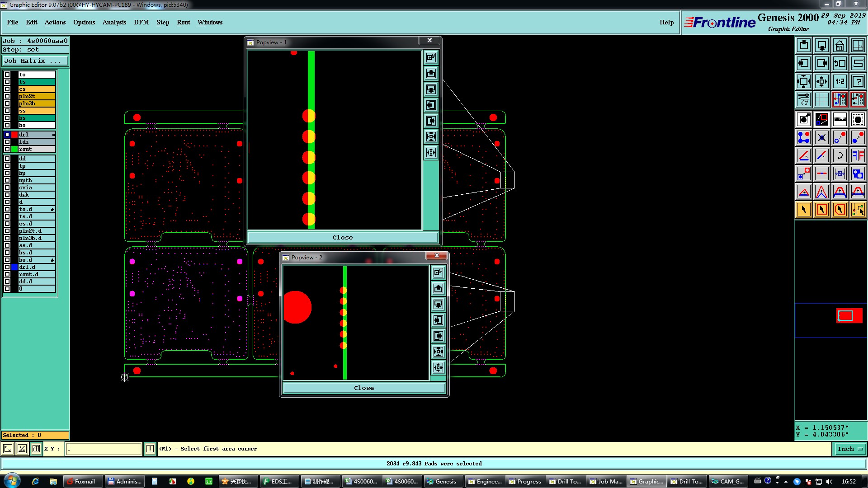Open the grid display icon

pyautogui.click(x=822, y=99)
